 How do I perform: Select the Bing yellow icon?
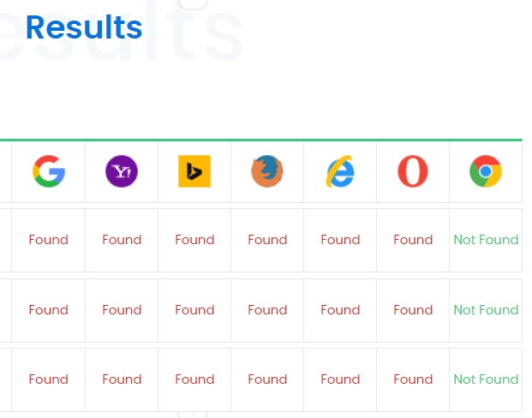(194, 171)
